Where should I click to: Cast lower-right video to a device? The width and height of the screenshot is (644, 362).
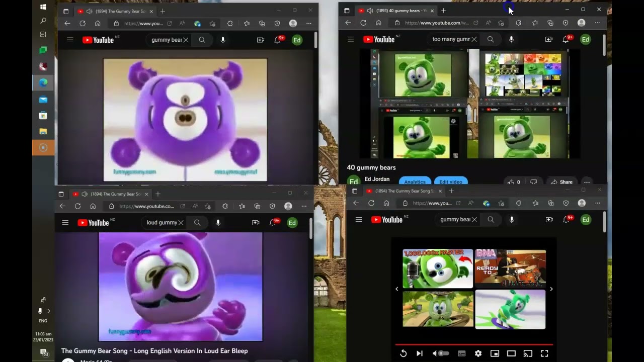tap(528, 353)
